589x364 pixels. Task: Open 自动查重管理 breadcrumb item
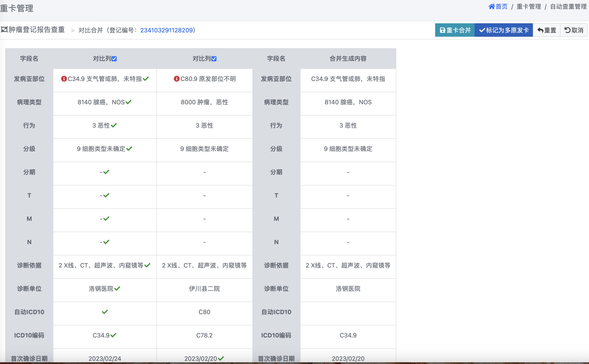[x=568, y=6]
